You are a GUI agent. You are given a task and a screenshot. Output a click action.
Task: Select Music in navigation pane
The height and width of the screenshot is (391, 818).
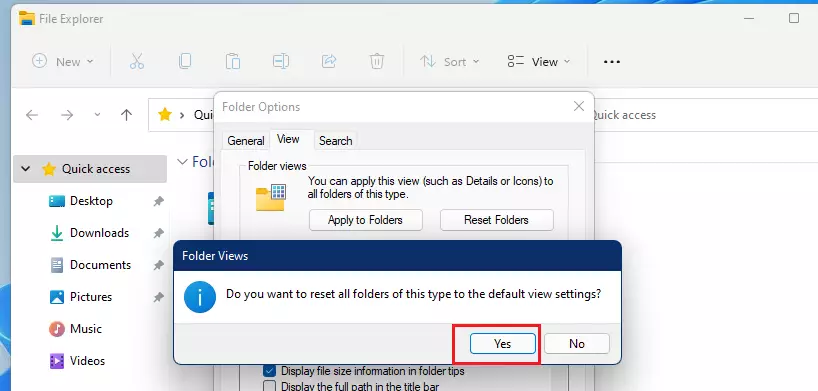(86, 329)
